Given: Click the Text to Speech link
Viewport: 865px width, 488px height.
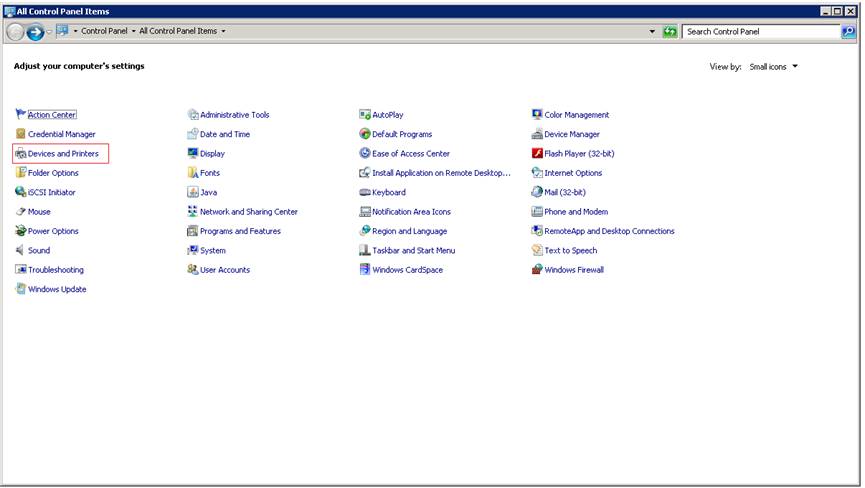Looking at the screenshot, I should pyautogui.click(x=570, y=250).
